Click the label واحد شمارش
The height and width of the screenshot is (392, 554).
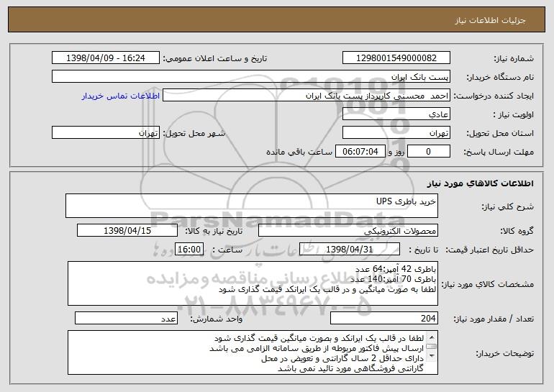point(217,319)
